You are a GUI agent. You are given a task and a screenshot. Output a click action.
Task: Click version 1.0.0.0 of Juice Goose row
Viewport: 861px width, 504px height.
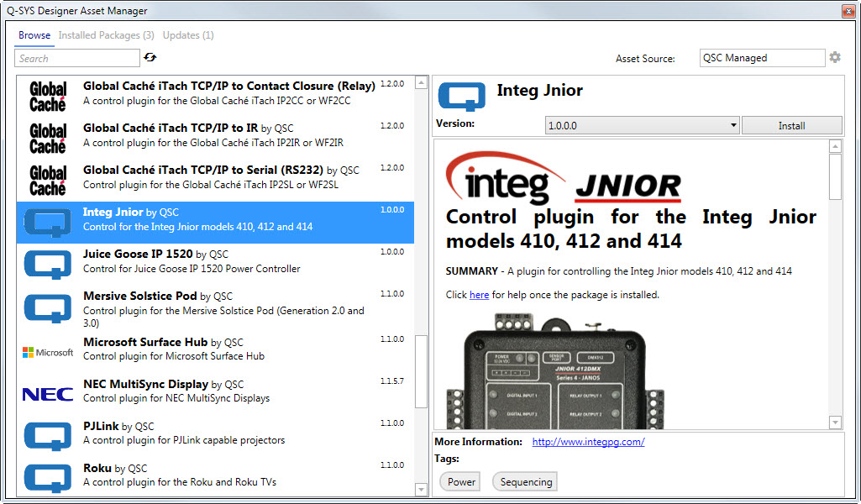(x=392, y=251)
